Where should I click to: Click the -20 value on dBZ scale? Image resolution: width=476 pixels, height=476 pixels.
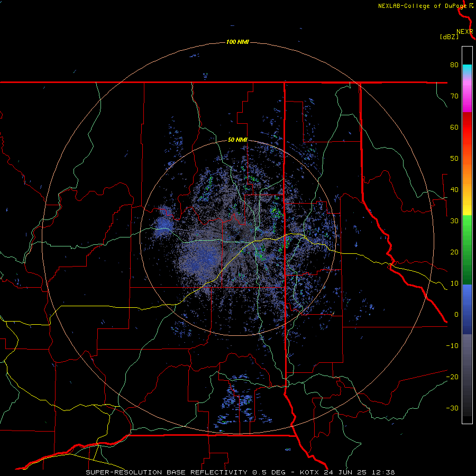coord(452,377)
